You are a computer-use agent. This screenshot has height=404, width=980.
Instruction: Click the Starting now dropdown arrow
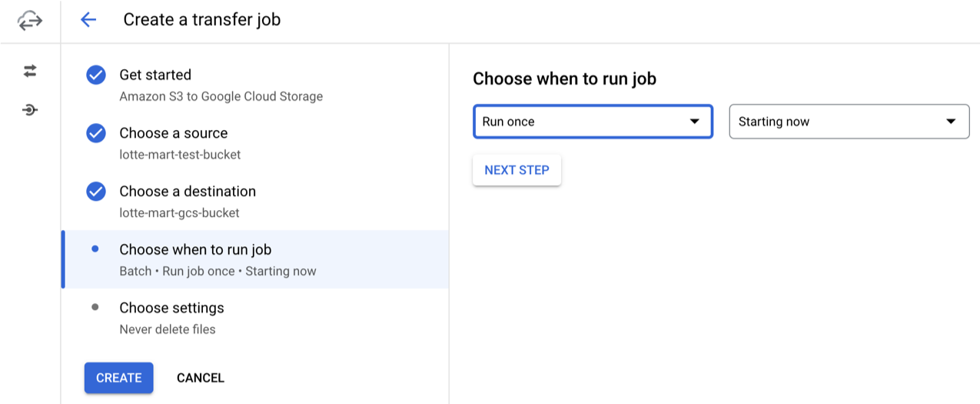(x=951, y=122)
